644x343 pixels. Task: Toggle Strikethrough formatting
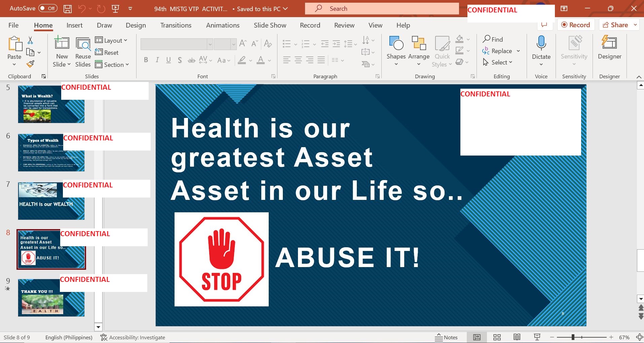[x=191, y=60]
